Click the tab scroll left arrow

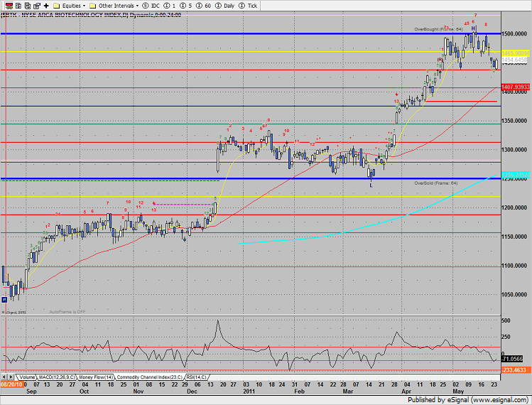[x=4, y=377]
